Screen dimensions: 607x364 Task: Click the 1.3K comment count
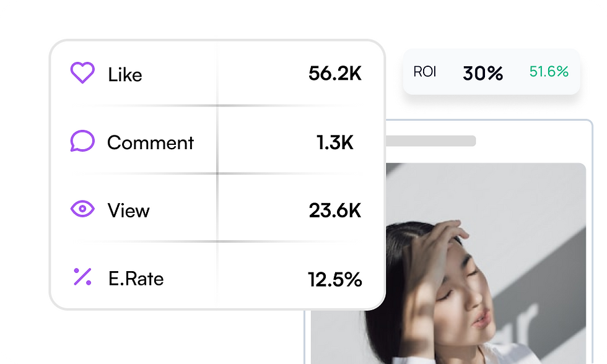point(334,143)
